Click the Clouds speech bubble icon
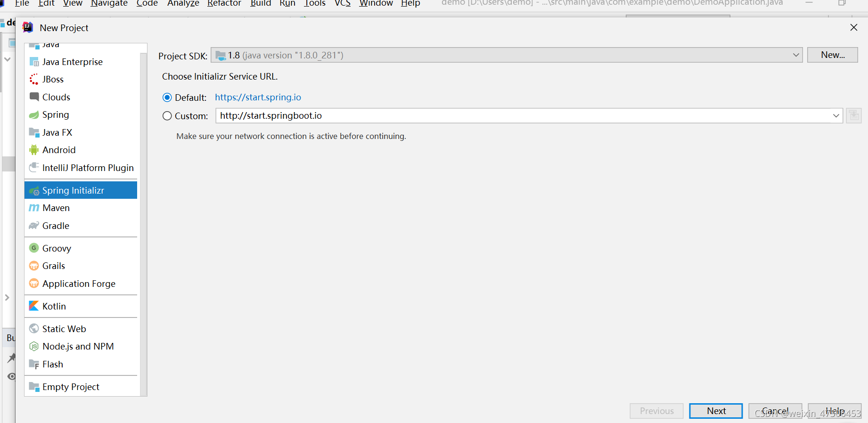 click(x=34, y=97)
